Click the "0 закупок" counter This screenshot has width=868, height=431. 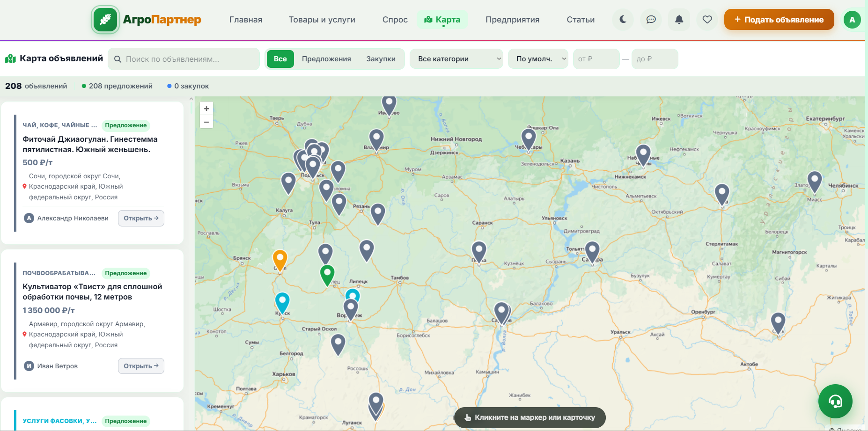[188, 86]
